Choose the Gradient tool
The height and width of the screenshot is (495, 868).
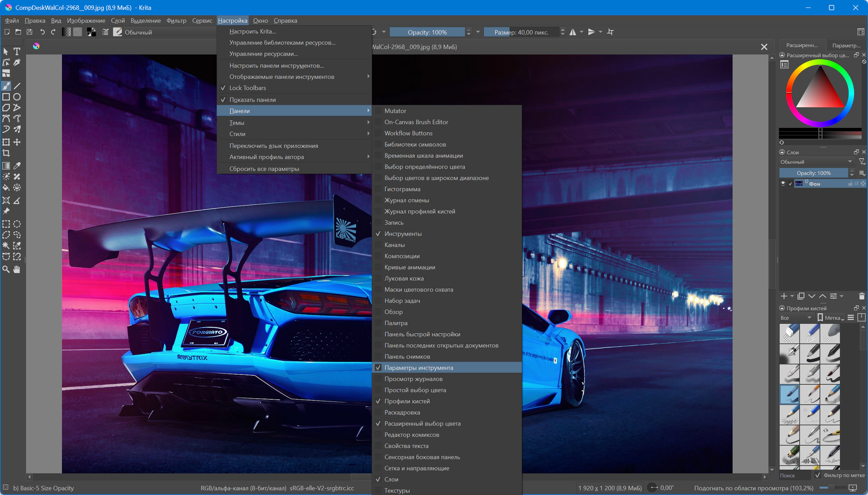click(x=6, y=166)
